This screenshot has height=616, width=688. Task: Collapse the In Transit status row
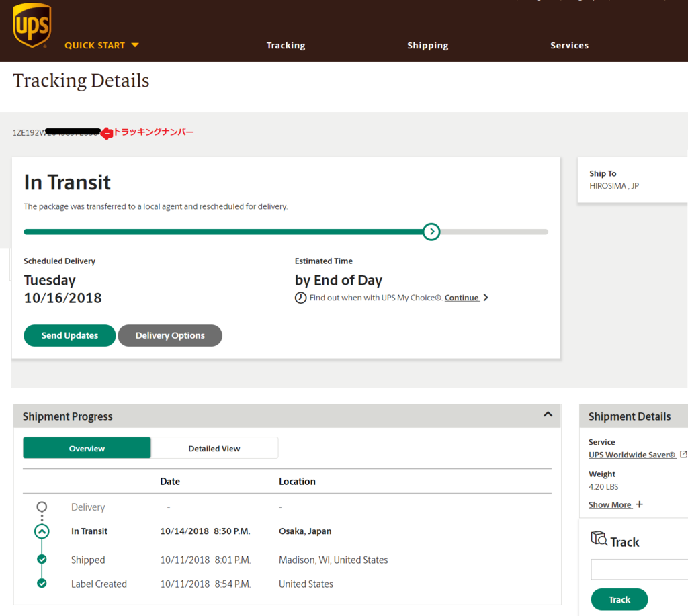point(42,532)
